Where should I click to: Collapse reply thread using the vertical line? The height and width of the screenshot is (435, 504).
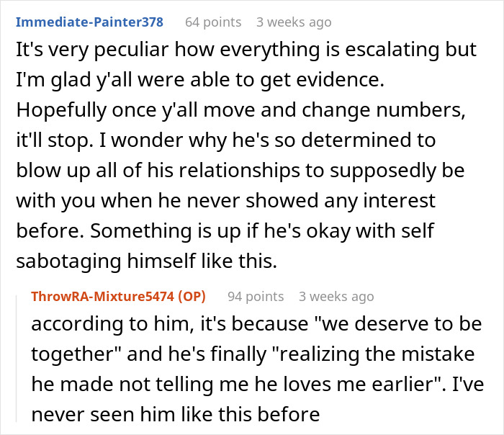[17, 359]
